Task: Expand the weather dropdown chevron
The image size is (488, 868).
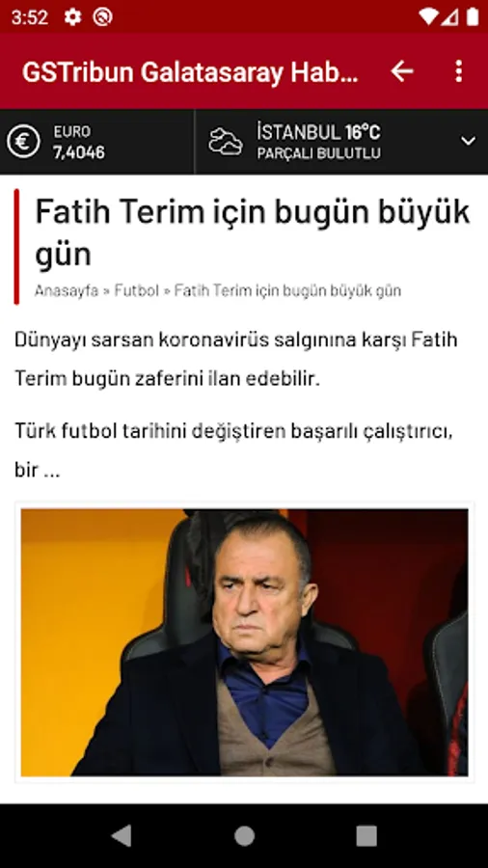Action: click(468, 141)
